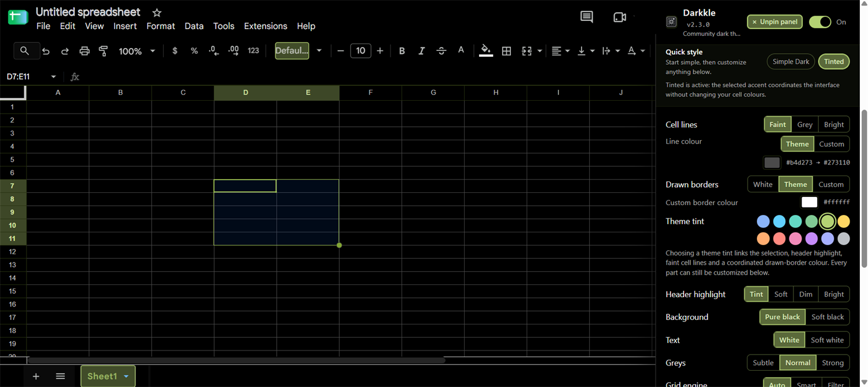Toggle bold formatting
The width and height of the screenshot is (868, 387).
tap(402, 51)
